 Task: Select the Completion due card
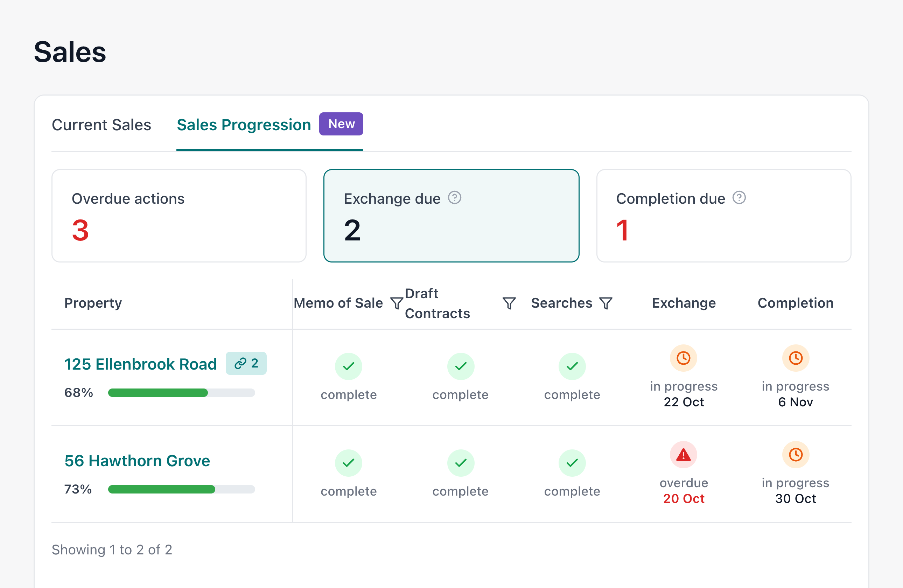click(x=723, y=216)
